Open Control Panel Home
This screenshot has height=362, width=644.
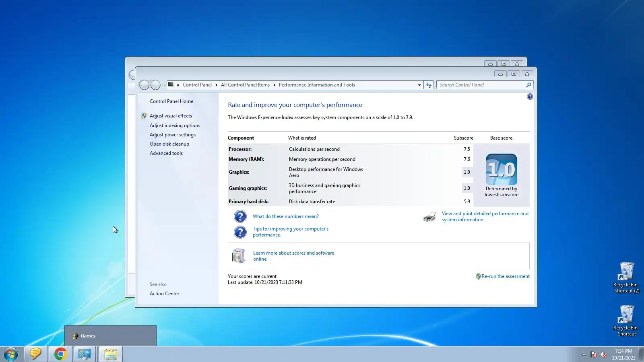click(x=171, y=101)
